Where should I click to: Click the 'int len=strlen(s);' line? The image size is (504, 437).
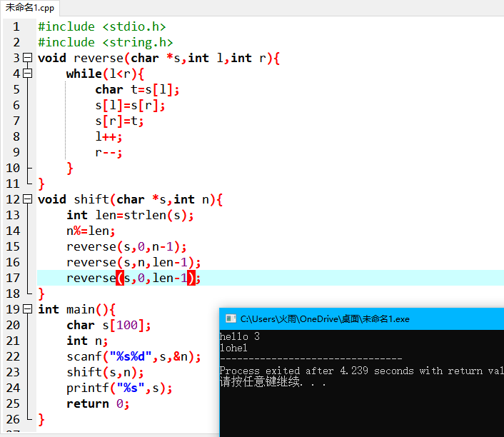click(x=130, y=215)
